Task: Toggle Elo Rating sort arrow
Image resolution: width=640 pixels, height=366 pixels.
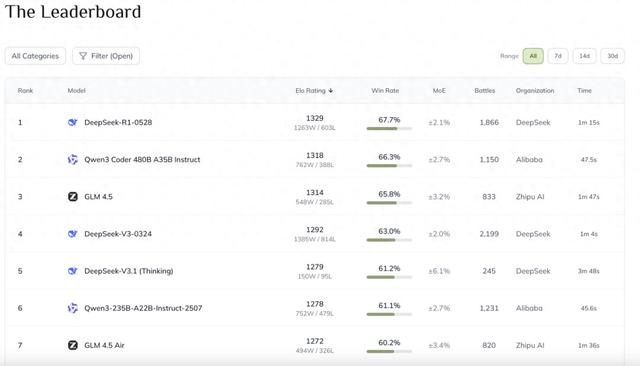Action: (331, 91)
